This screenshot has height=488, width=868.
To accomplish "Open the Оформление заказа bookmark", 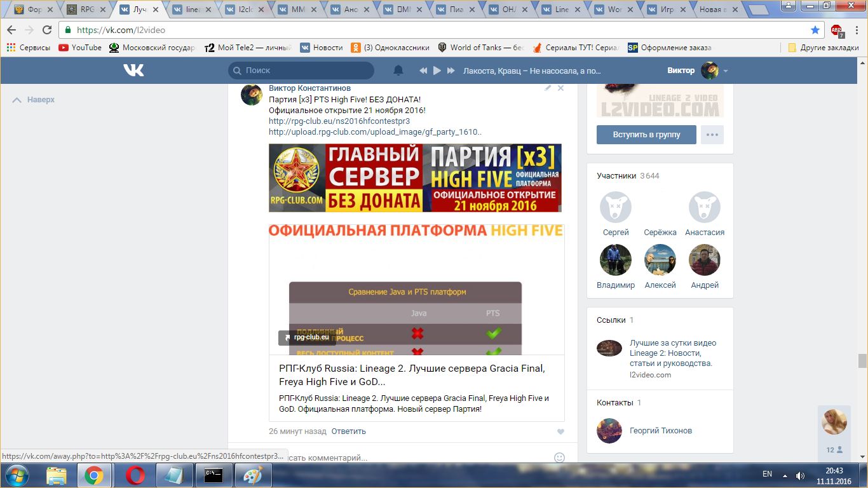I will (670, 48).
